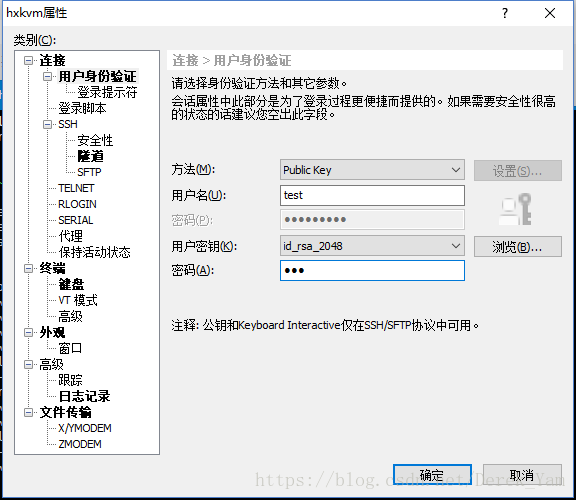Select 用户身份验证 in category tree
The height and width of the screenshot is (500, 576).
[97, 76]
